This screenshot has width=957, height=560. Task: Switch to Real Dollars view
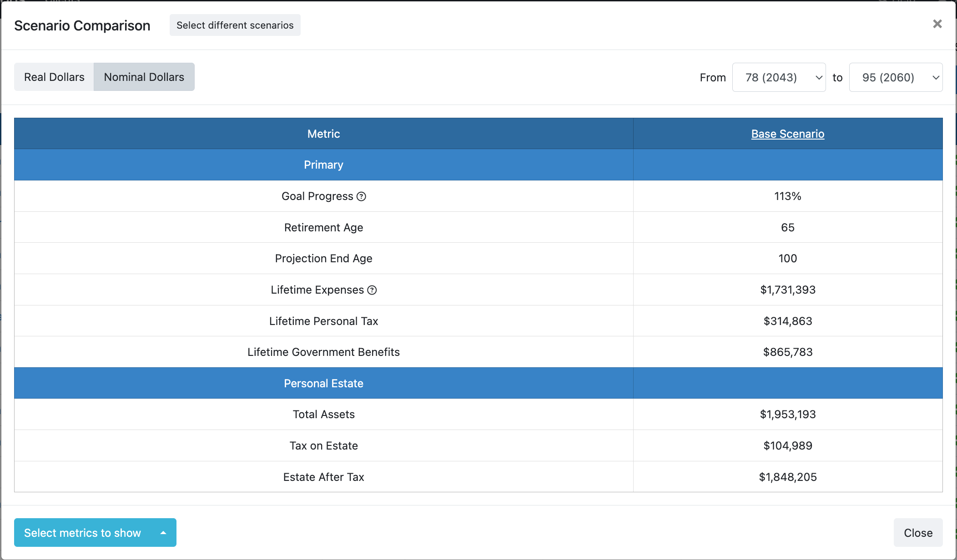tap(54, 77)
